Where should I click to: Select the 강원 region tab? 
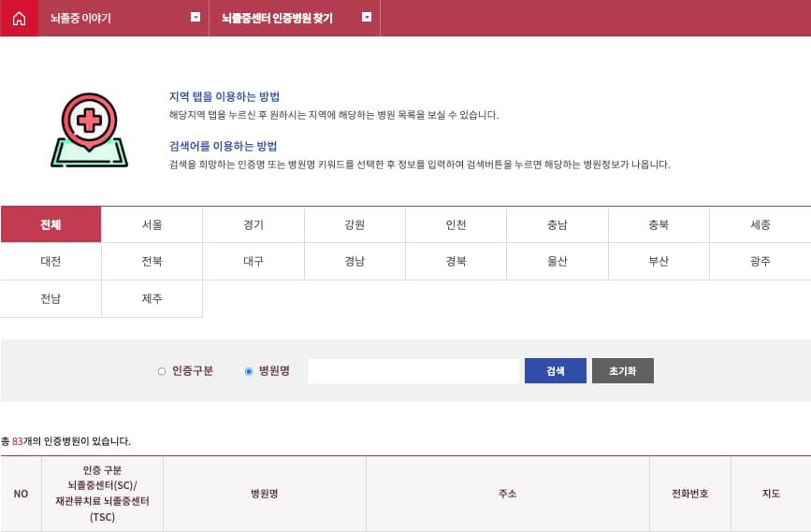[355, 224]
